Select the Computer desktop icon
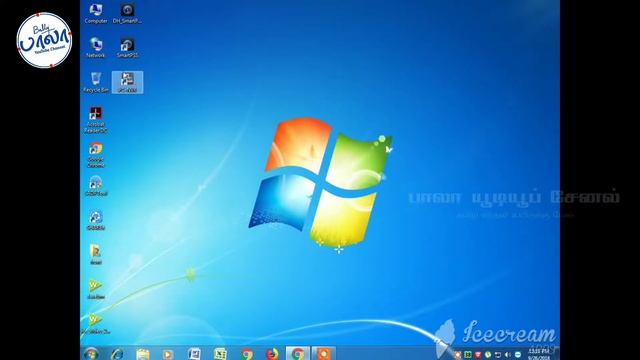This screenshot has width=640, height=360. (96, 13)
